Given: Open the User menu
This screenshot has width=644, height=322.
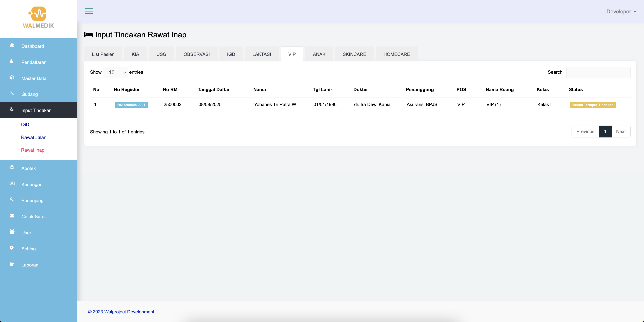Looking at the screenshot, I should click(38, 232).
